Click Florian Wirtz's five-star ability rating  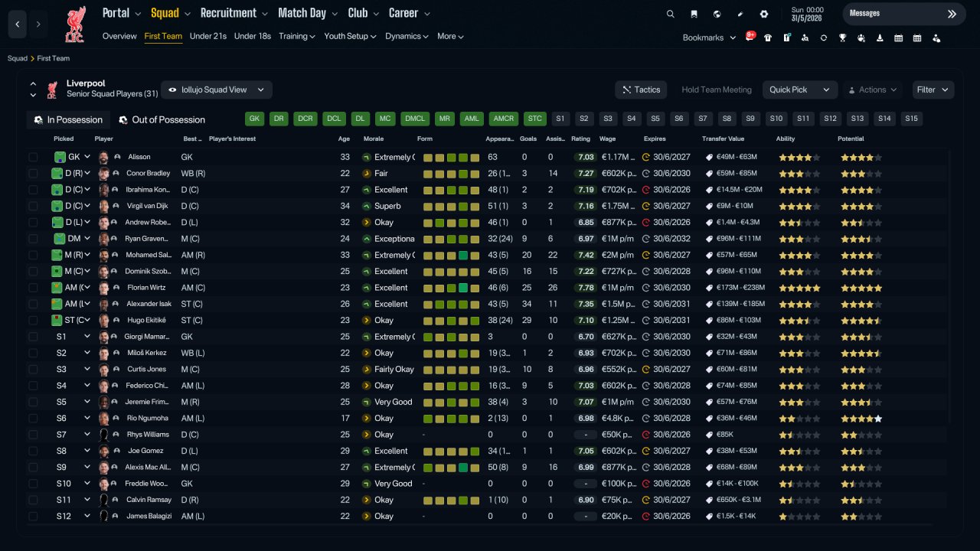[x=799, y=288]
